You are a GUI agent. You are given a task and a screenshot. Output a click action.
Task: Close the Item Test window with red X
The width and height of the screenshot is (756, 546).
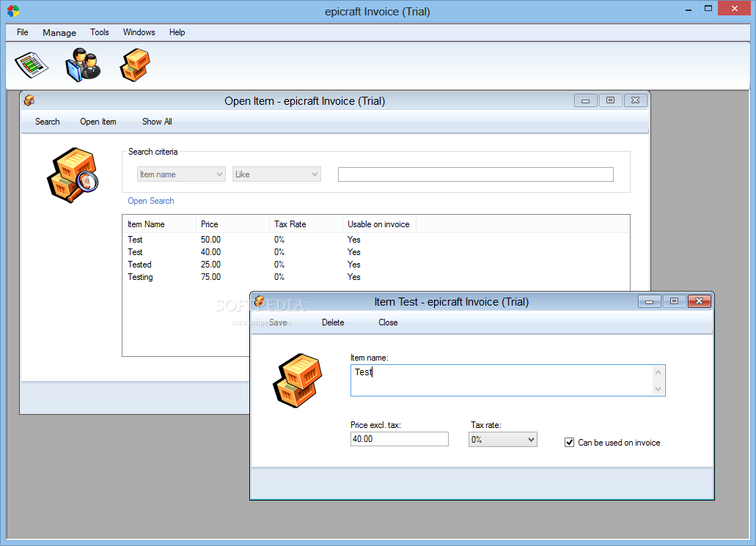click(699, 301)
